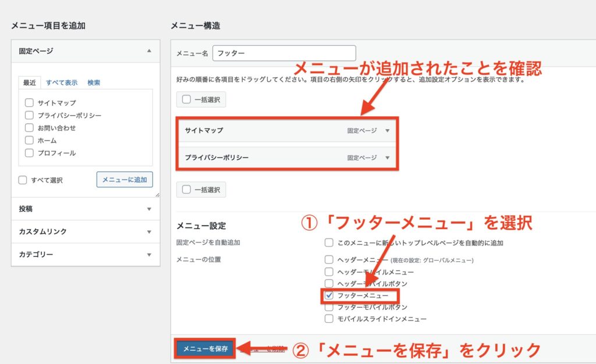Click the upper 一括選択 button

(x=201, y=99)
